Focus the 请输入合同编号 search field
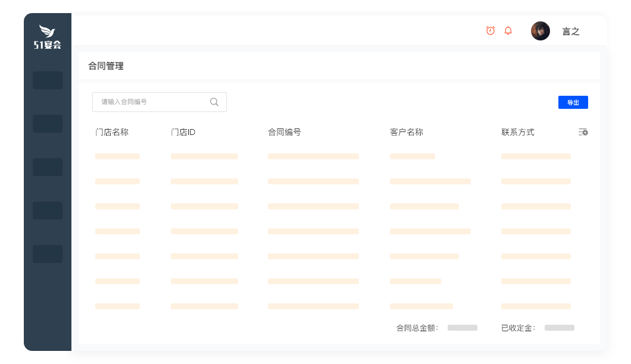 point(152,102)
